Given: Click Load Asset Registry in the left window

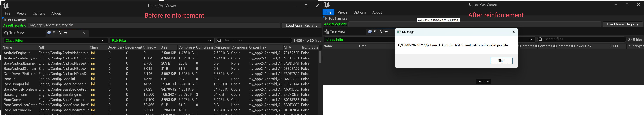Looking at the screenshot, I should point(301,25).
